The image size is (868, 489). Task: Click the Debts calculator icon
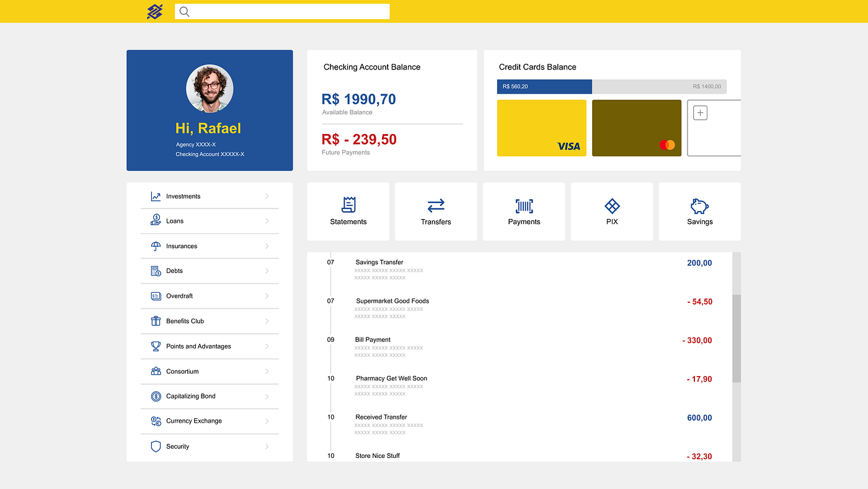(x=156, y=271)
